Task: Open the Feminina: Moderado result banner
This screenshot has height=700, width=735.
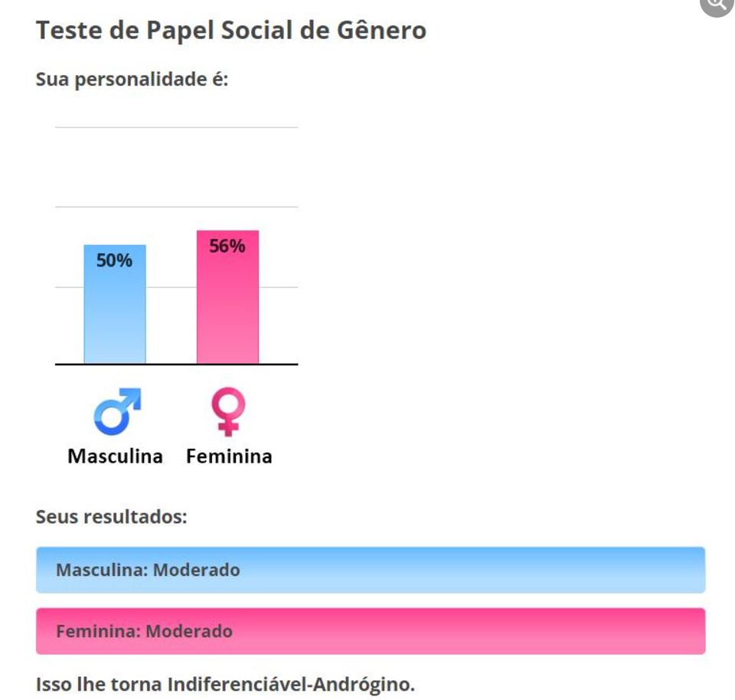Action: (x=371, y=631)
